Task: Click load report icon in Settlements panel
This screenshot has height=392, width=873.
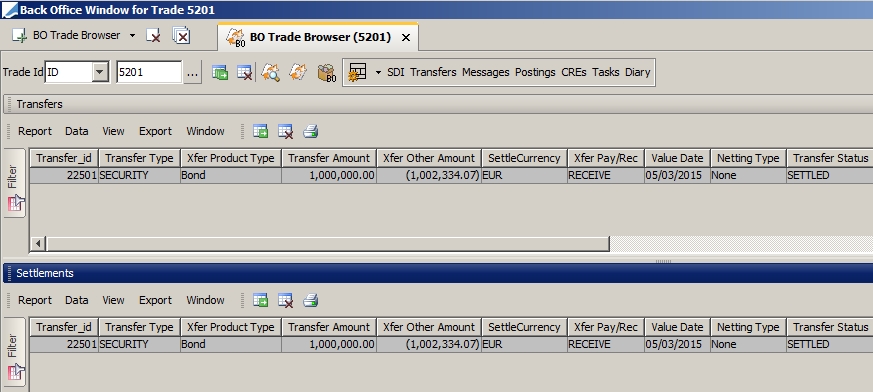Action: pyautogui.click(x=261, y=301)
